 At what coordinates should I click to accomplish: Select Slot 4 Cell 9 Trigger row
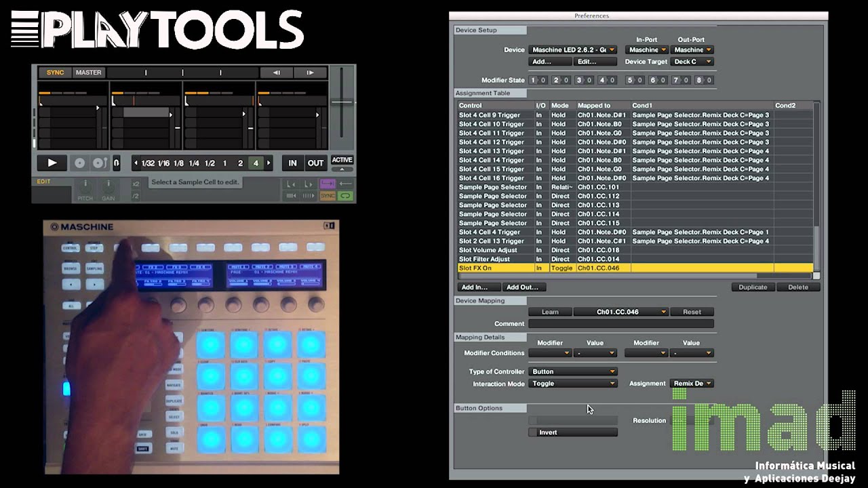(635, 115)
